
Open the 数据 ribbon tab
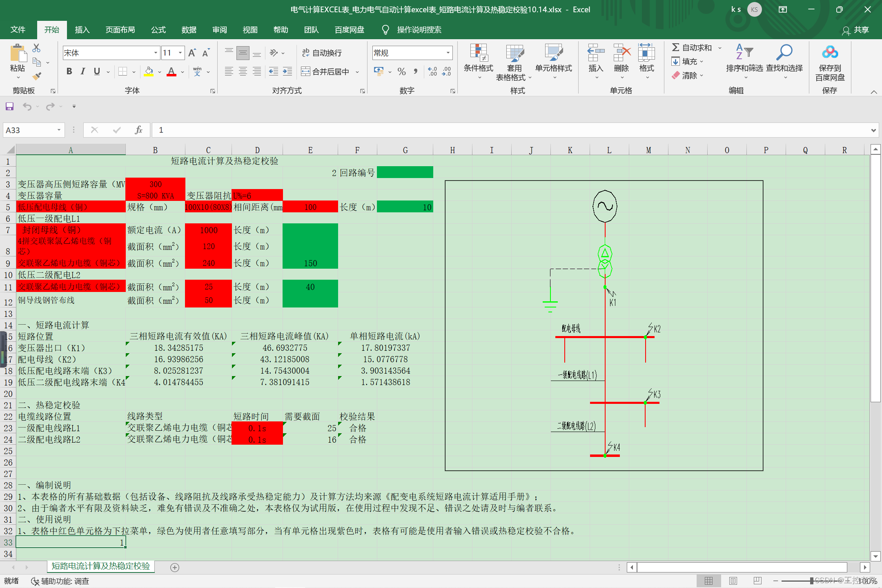coord(189,30)
